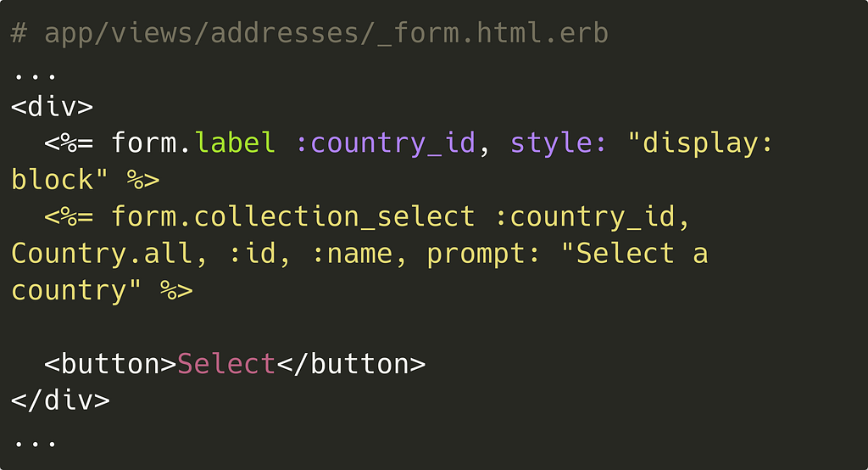The height and width of the screenshot is (470, 868).
Task: Click the closing div tag
Action: point(60,400)
